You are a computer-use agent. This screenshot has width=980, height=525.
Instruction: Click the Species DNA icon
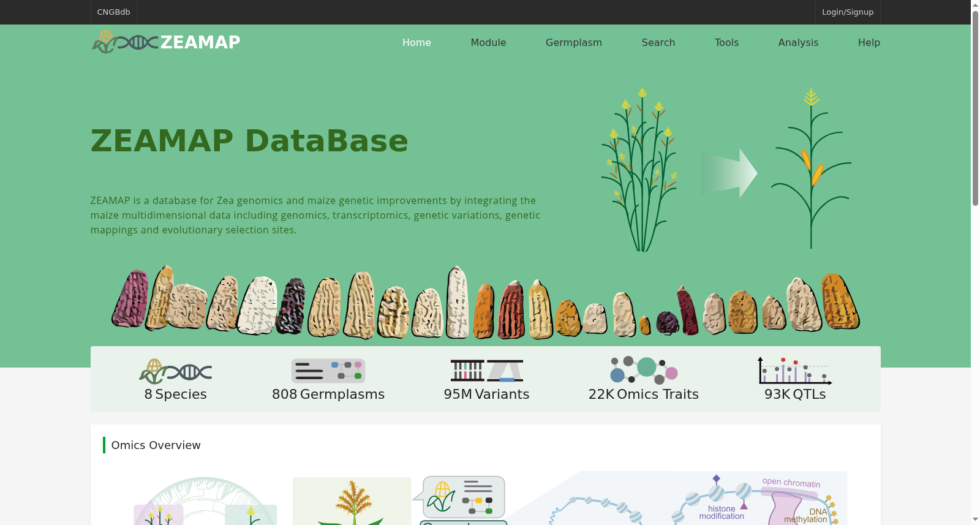[x=175, y=371]
